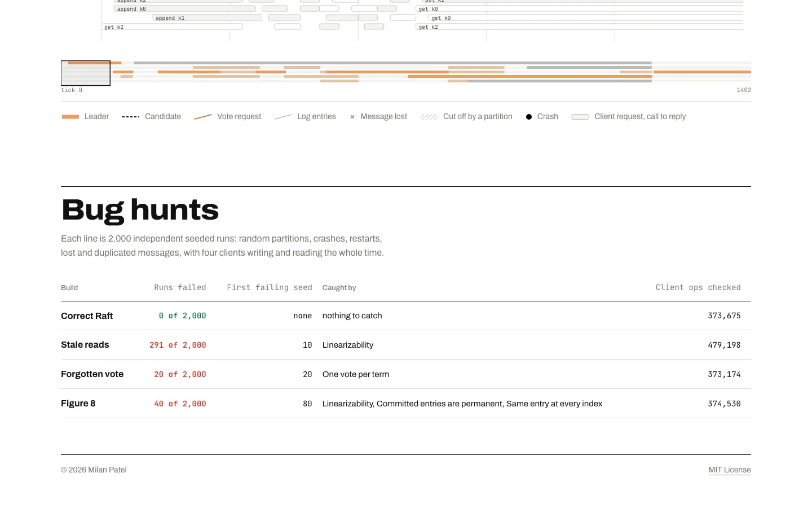Click the 'Caught by' column header
The image size is (812, 508).
point(339,287)
